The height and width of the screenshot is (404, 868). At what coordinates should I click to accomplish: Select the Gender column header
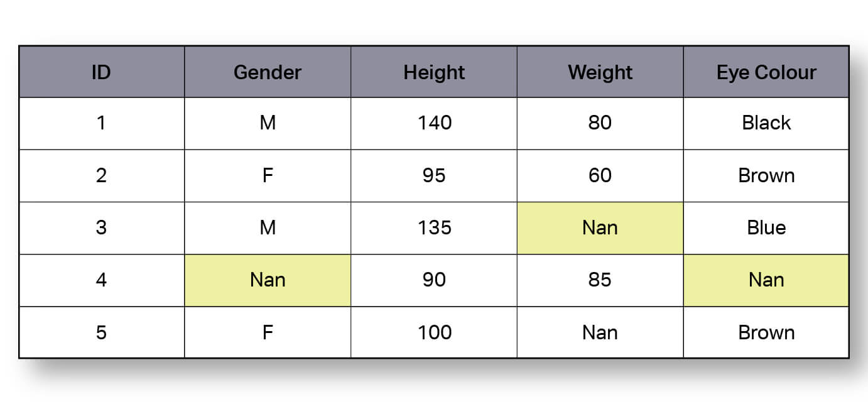pos(268,72)
